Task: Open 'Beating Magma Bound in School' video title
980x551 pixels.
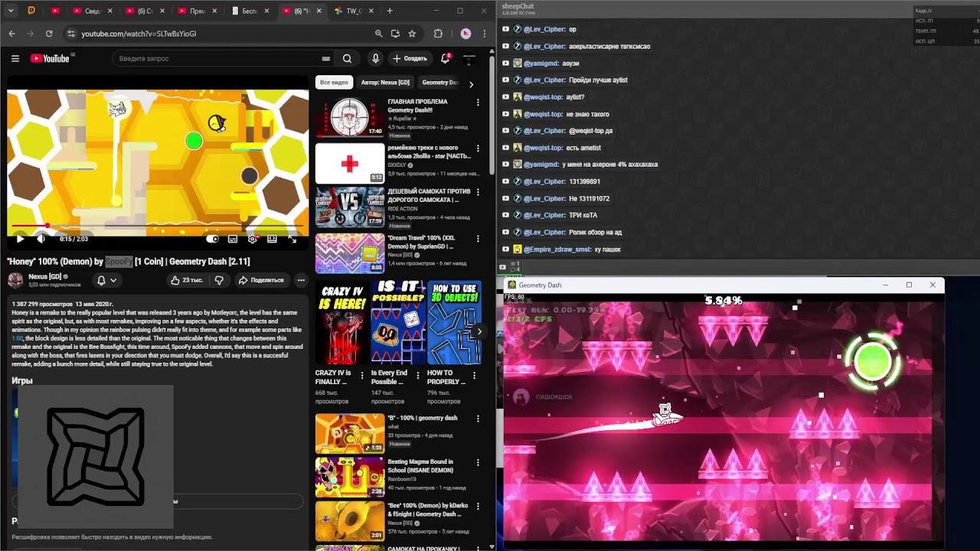Action: pos(420,466)
